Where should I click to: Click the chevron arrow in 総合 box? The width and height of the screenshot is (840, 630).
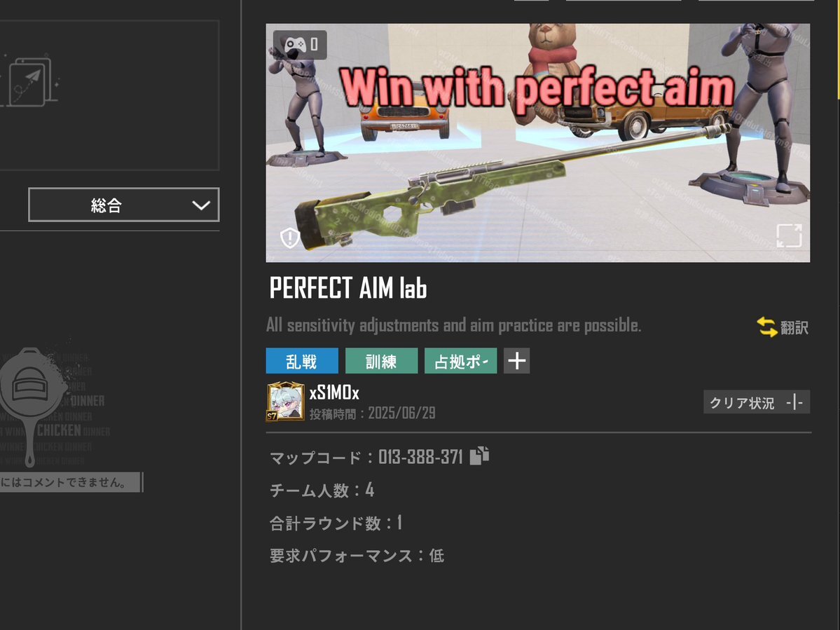(x=201, y=205)
